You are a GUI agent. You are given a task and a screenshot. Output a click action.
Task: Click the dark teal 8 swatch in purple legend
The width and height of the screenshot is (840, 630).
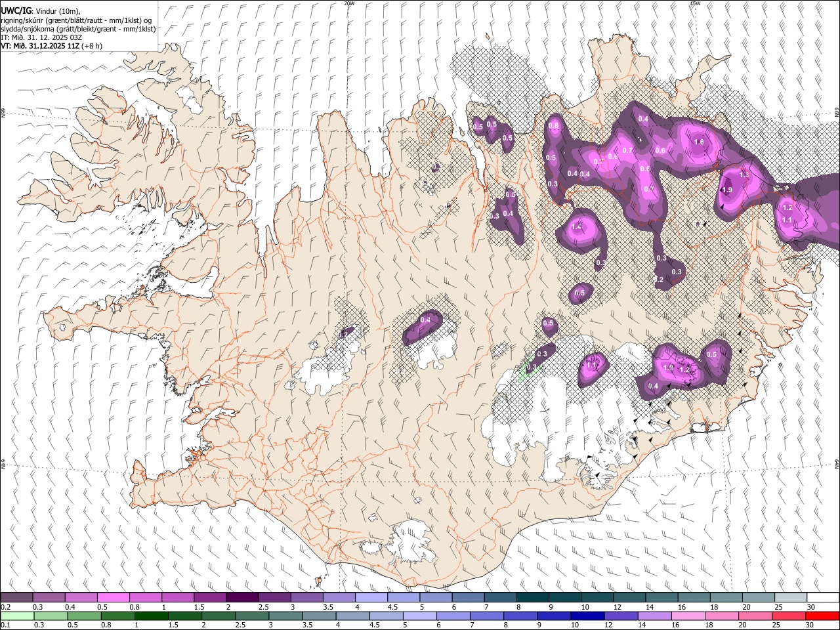(x=532, y=598)
